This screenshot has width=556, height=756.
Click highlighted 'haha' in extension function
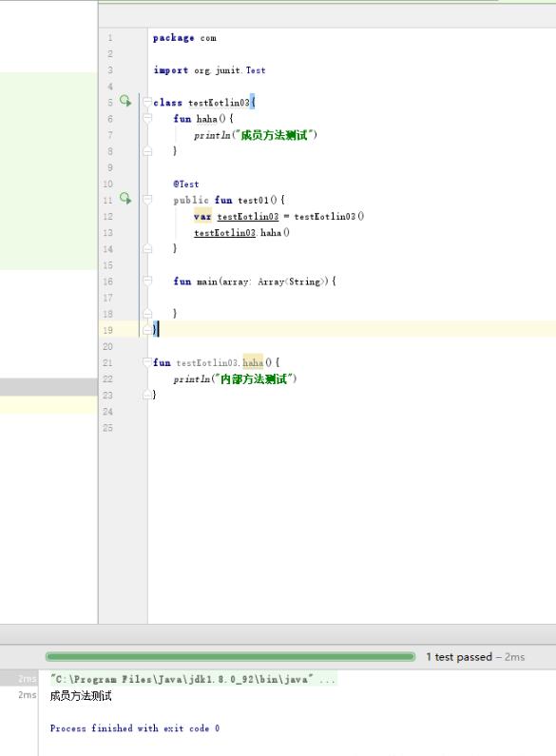[x=253, y=362]
